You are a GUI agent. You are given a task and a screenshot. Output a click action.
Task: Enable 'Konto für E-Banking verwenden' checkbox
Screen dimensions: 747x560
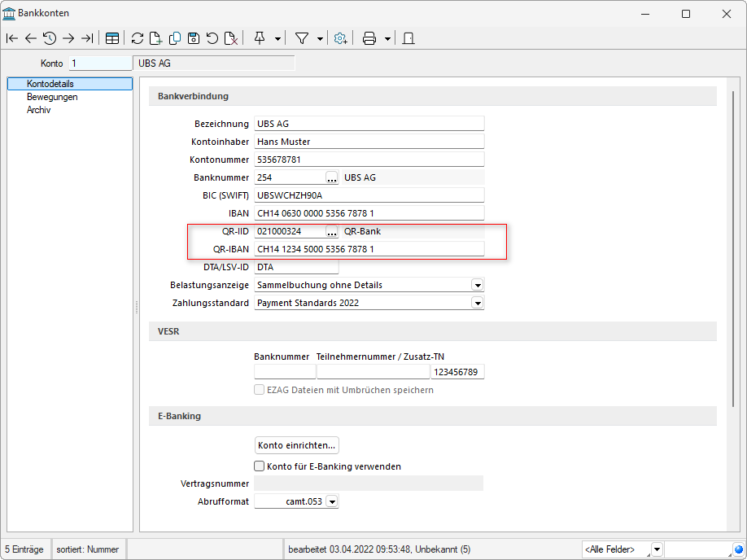pos(260,466)
